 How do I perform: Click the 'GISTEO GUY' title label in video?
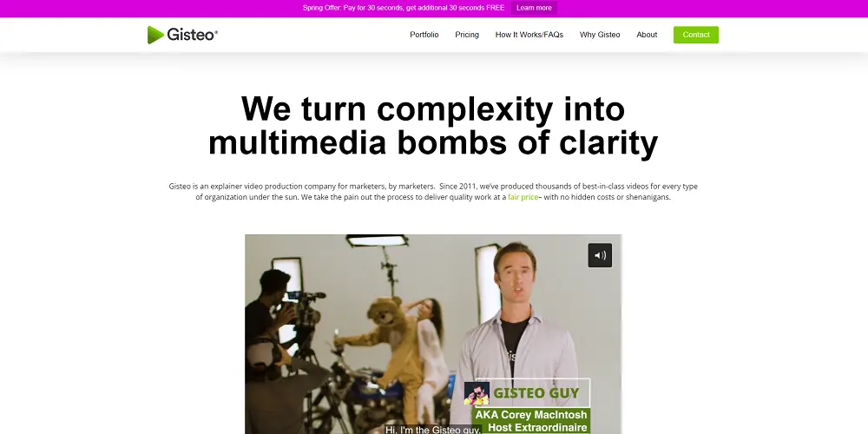[x=536, y=393]
